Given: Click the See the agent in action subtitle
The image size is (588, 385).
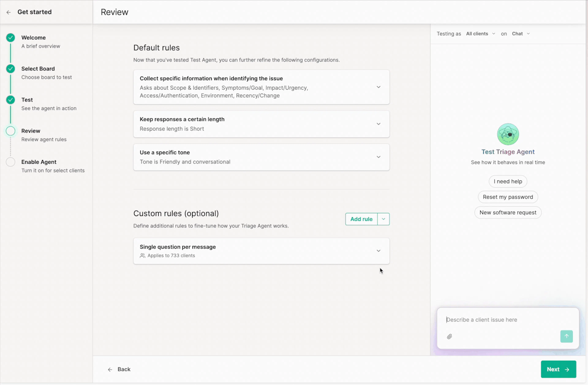Looking at the screenshot, I should click(49, 108).
